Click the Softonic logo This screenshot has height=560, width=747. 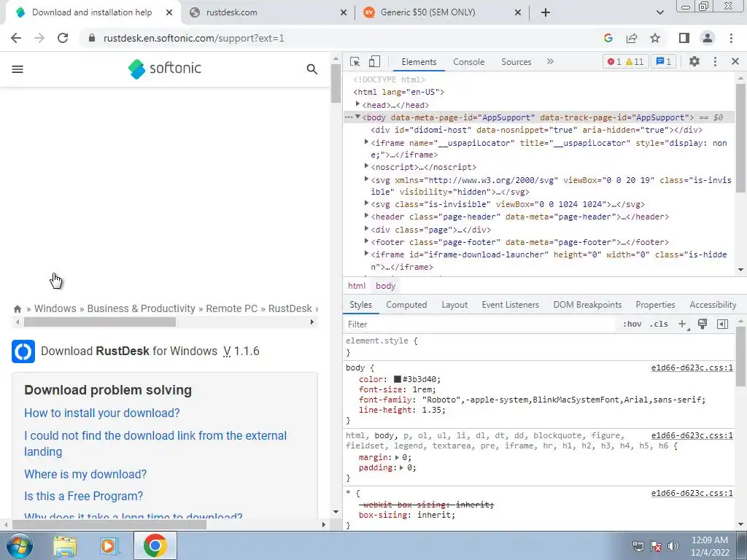165,69
